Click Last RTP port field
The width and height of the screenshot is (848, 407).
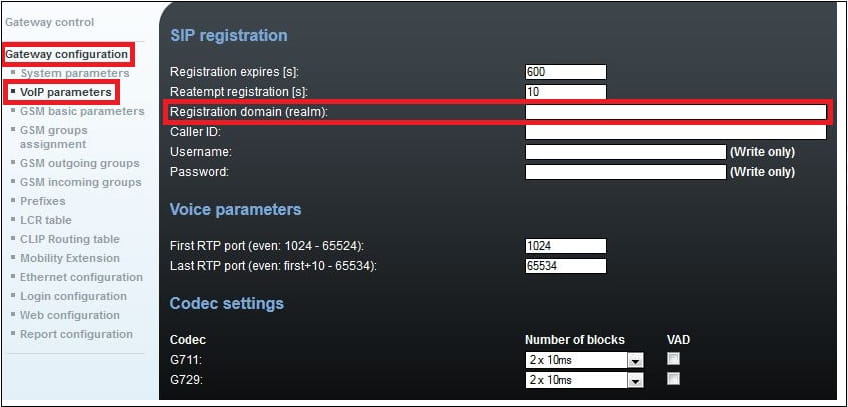[566, 266]
